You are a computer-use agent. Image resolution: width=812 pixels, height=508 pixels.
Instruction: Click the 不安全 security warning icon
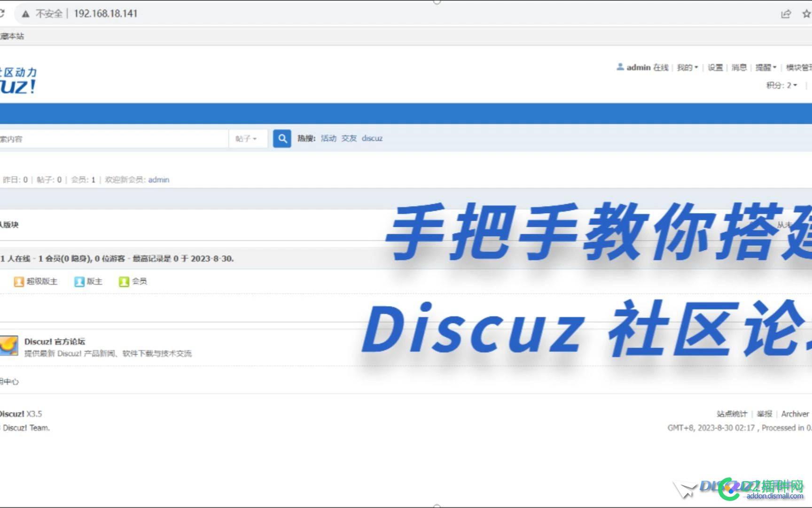point(25,14)
